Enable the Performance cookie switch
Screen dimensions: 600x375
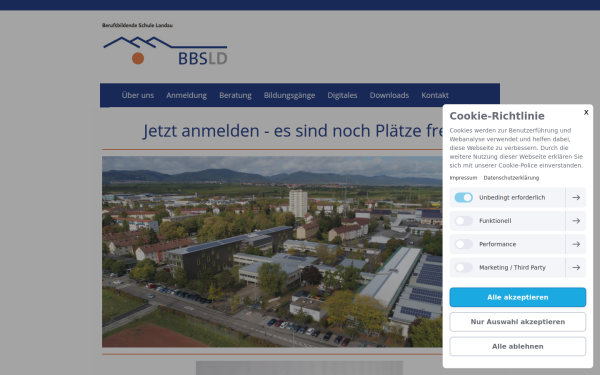click(463, 244)
